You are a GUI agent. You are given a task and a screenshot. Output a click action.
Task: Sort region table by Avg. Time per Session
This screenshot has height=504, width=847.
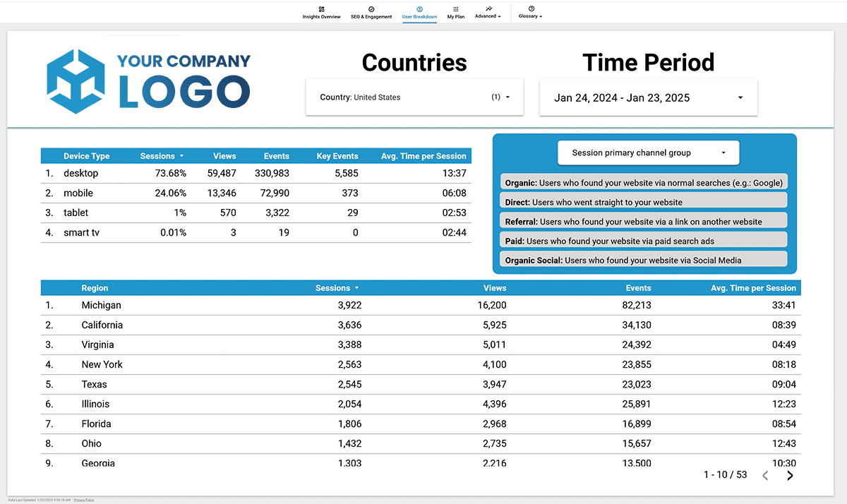pyautogui.click(x=753, y=288)
